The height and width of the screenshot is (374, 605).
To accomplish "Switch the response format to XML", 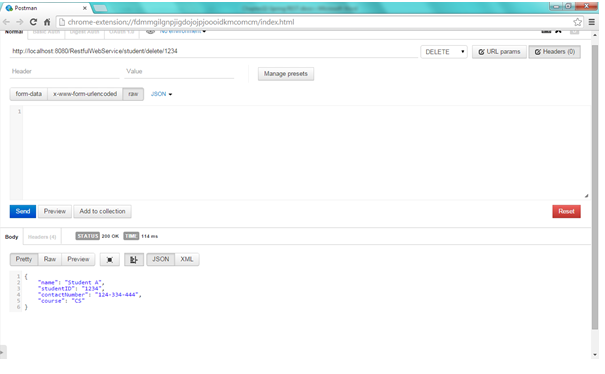I will coord(187,259).
